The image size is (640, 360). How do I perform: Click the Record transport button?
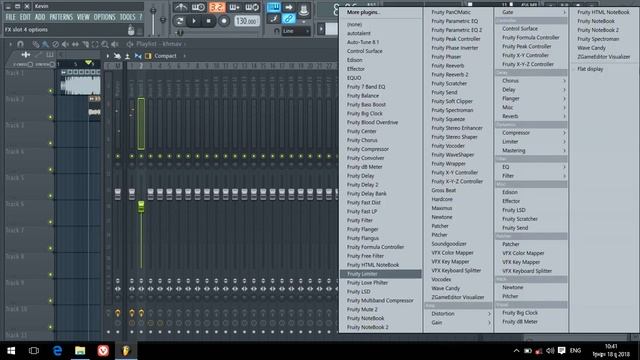(x=224, y=20)
